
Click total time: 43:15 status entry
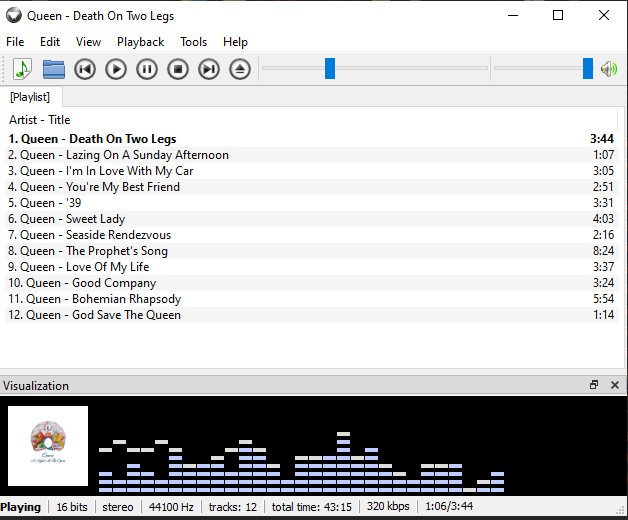coord(312,507)
